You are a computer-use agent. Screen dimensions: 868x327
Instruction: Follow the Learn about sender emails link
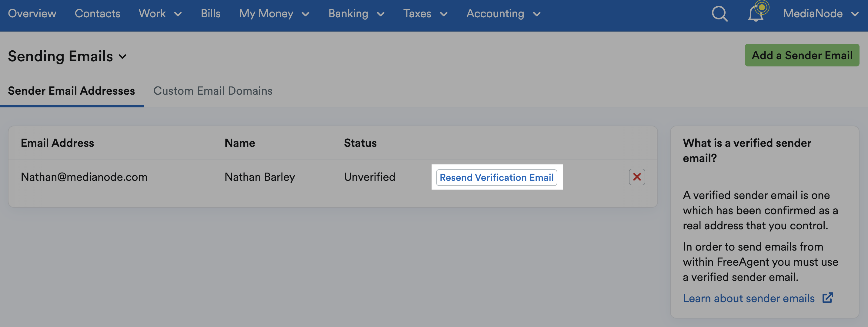(x=749, y=298)
